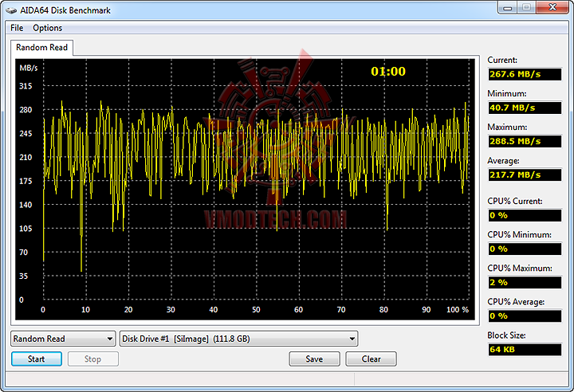Click the 315 label on the vertical axis
This screenshot has width=574, height=392.
coord(26,86)
